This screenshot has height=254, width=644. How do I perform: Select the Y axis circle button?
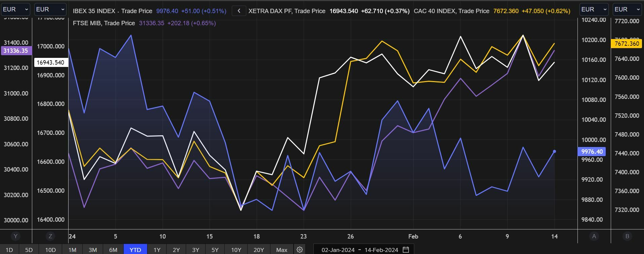pyautogui.click(x=15, y=236)
